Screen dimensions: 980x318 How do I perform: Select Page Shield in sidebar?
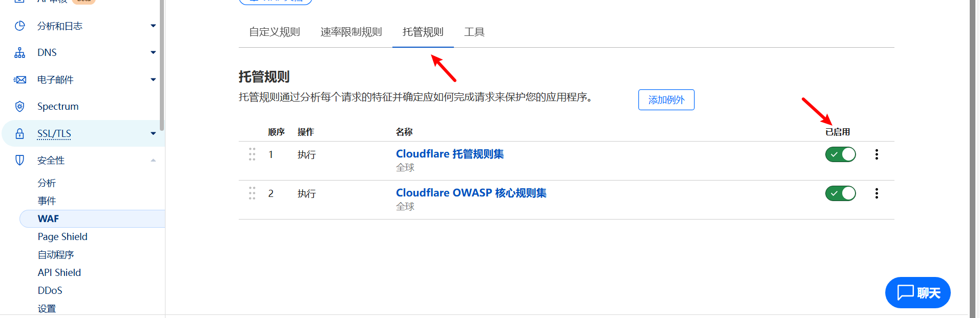62,236
